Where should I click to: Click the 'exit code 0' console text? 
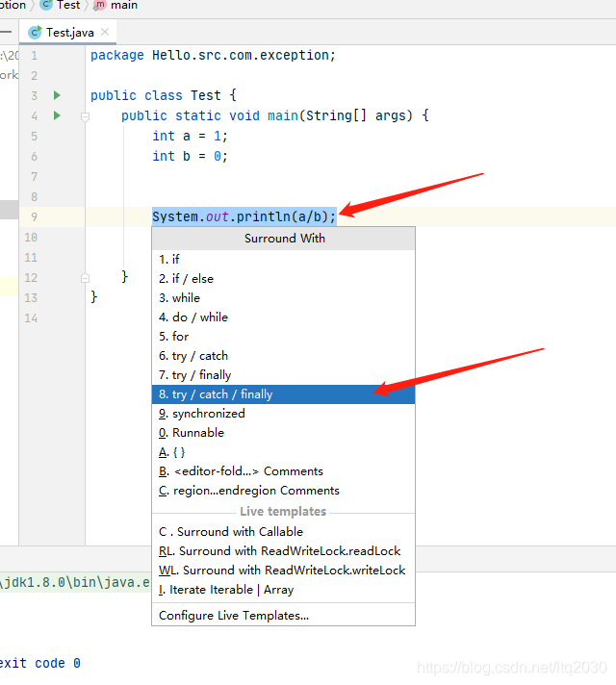point(40,663)
